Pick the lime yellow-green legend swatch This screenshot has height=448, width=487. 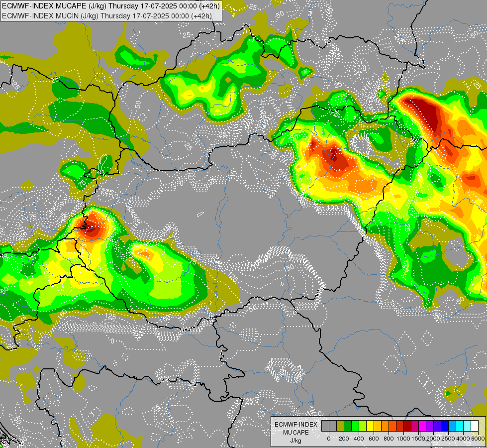pos(363,426)
